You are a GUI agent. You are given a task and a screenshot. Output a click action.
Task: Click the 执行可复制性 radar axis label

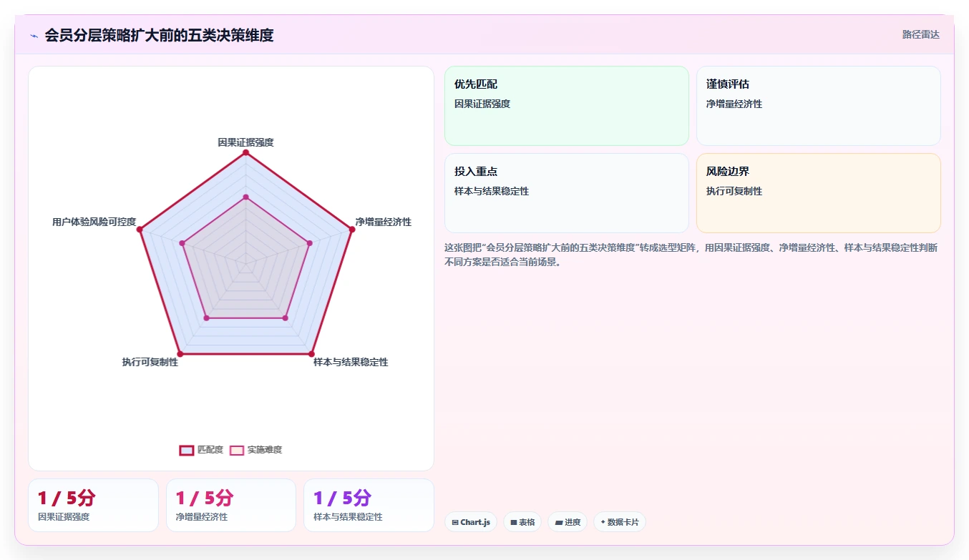(x=150, y=362)
